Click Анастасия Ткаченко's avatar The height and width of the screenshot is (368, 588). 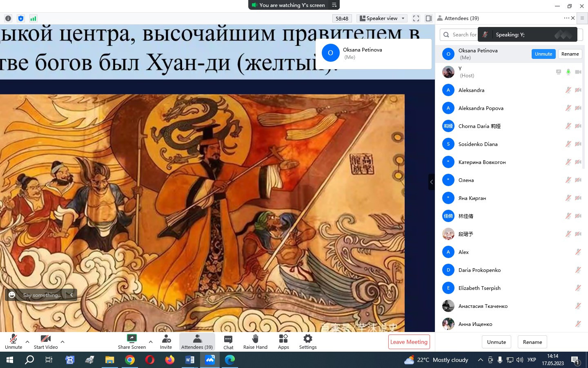tap(448, 306)
